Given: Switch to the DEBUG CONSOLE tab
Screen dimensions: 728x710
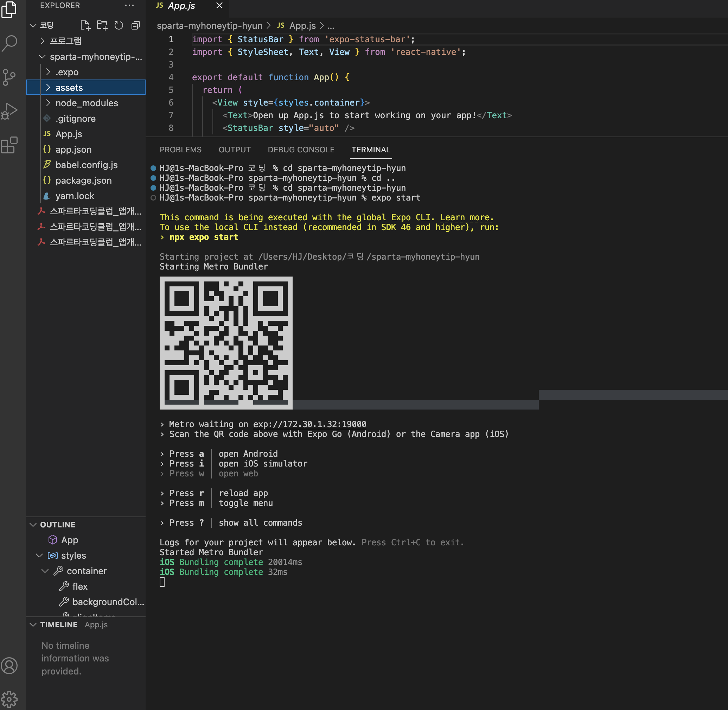Looking at the screenshot, I should coord(301,150).
